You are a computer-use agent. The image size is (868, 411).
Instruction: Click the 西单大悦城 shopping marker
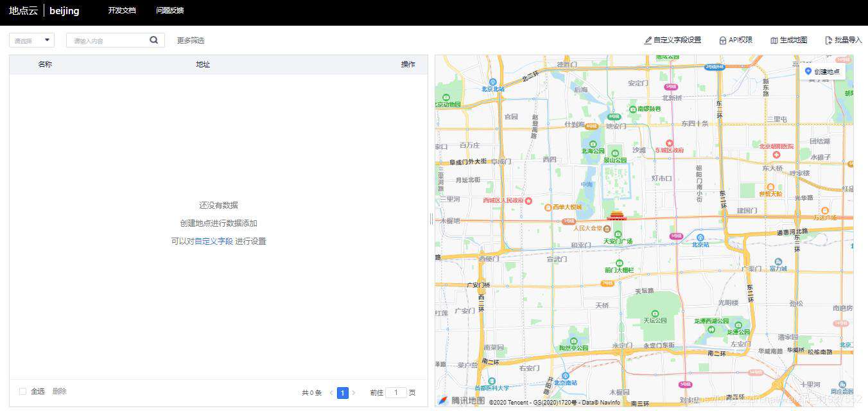point(548,207)
